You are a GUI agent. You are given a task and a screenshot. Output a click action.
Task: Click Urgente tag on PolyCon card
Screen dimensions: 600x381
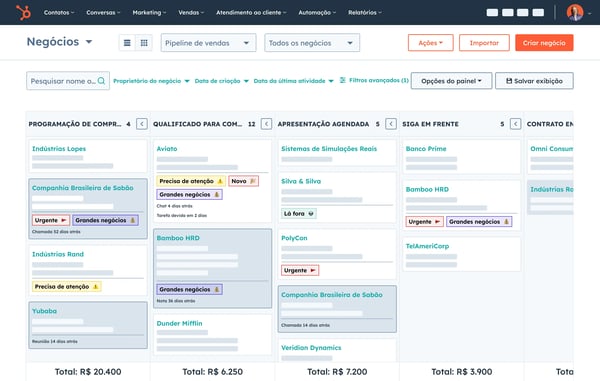[x=300, y=270]
